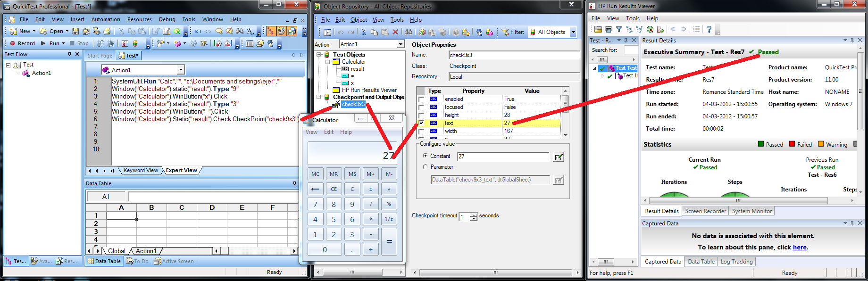This screenshot has height=281, width=868.
Task: Collapse the Test Objects tree node
Action: 319,55
